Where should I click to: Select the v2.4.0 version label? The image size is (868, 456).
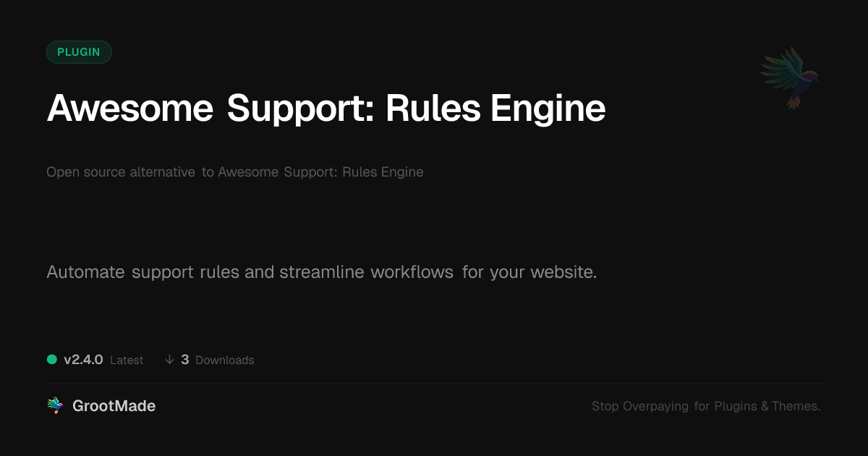pyautogui.click(x=83, y=360)
